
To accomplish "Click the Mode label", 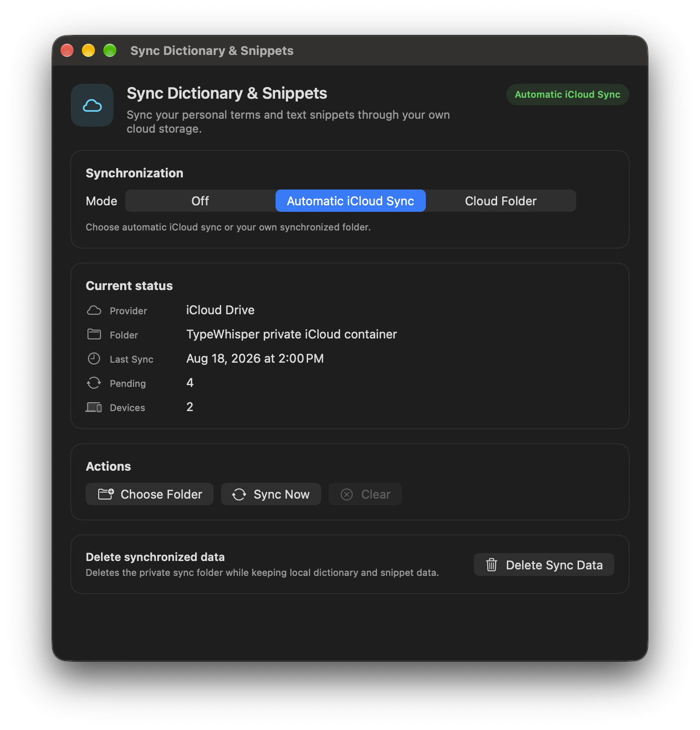I will [101, 201].
